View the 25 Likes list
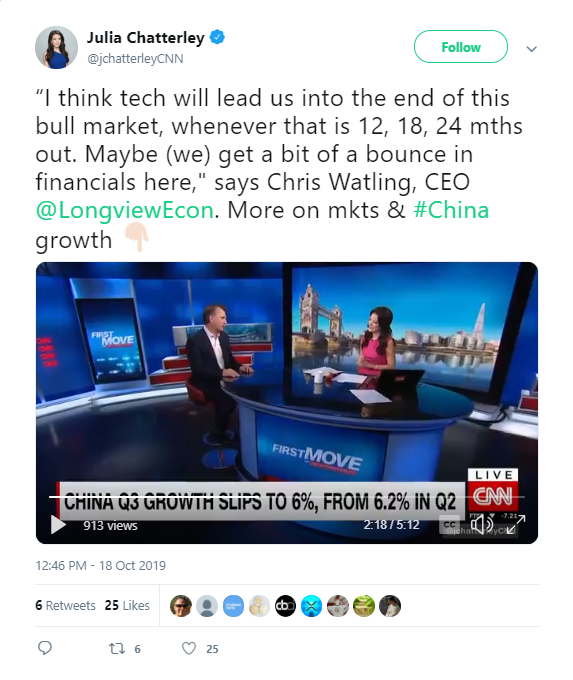This screenshot has width=573, height=680. click(127, 605)
